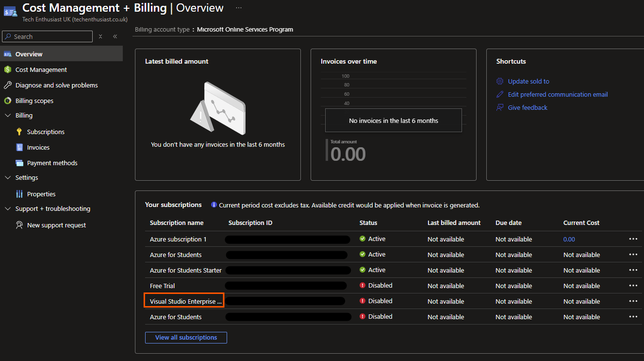Select Azure for Students Starter subscription name
This screenshot has height=361, width=644.
click(x=186, y=270)
